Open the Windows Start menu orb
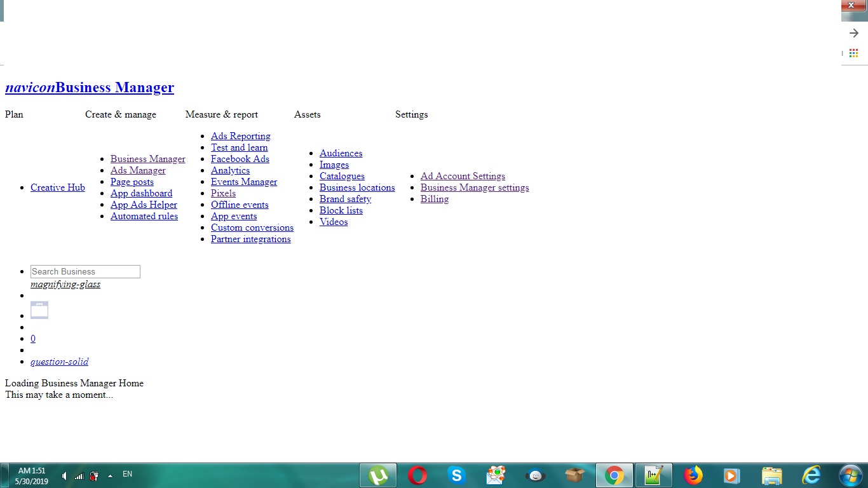The image size is (868, 488). coord(850,475)
